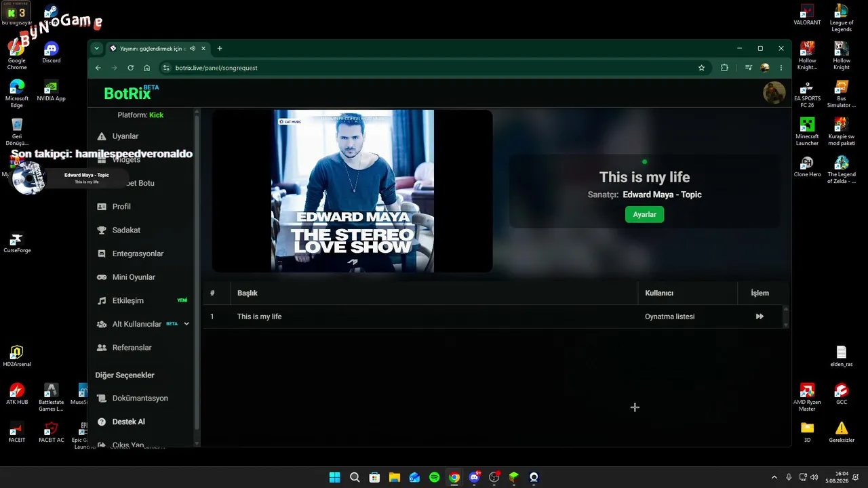This screenshot has height=488, width=868.
Task: Open the BotRix user profile avatar
Action: coord(774,93)
